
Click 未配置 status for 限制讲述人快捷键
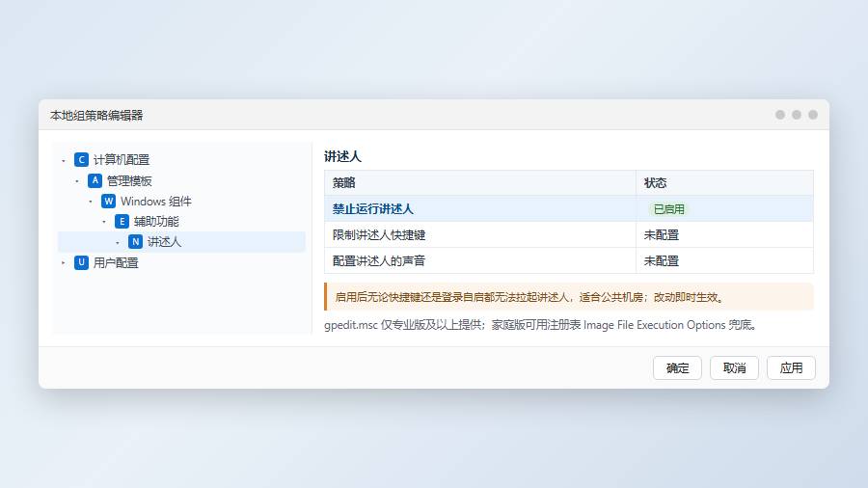[x=661, y=235]
